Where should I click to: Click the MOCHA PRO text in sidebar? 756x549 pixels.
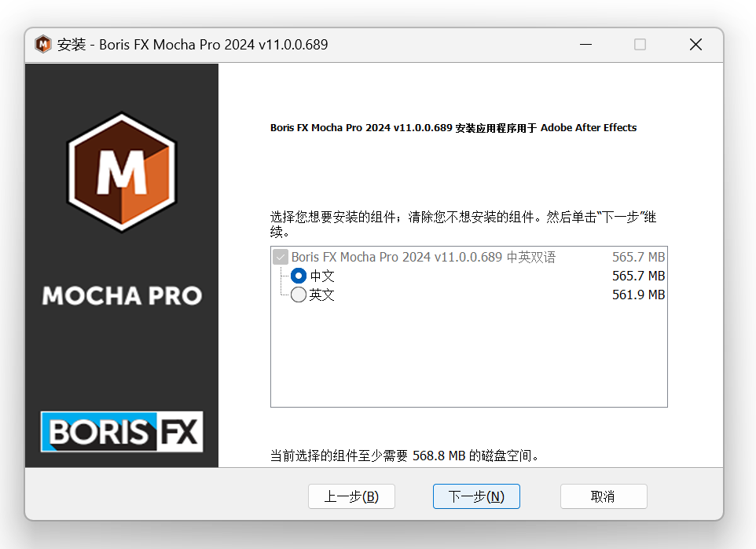coord(122,295)
